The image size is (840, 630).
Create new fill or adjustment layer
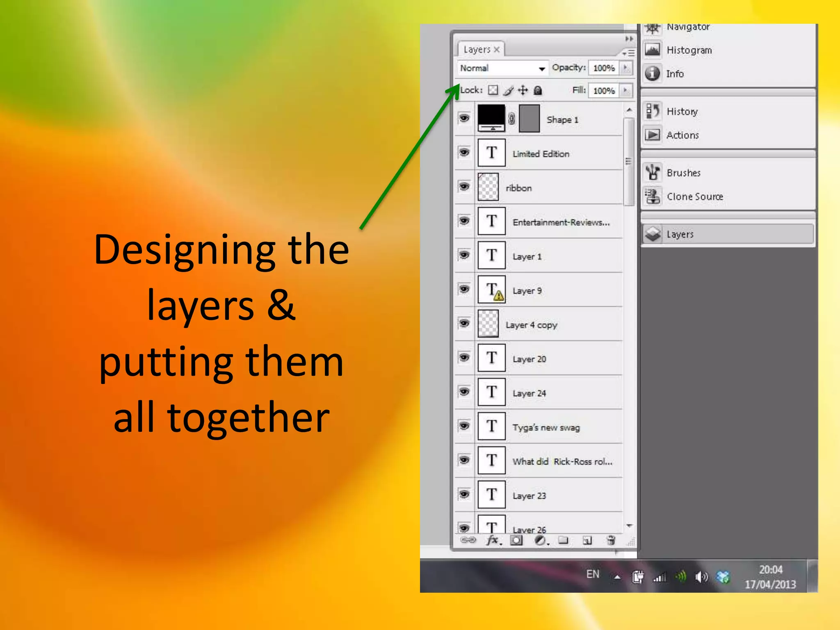541,540
